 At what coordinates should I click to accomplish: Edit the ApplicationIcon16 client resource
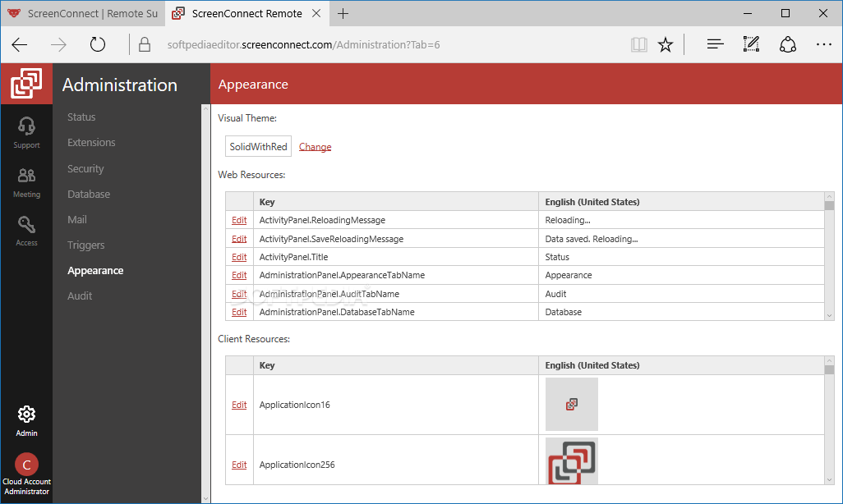(x=239, y=405)
